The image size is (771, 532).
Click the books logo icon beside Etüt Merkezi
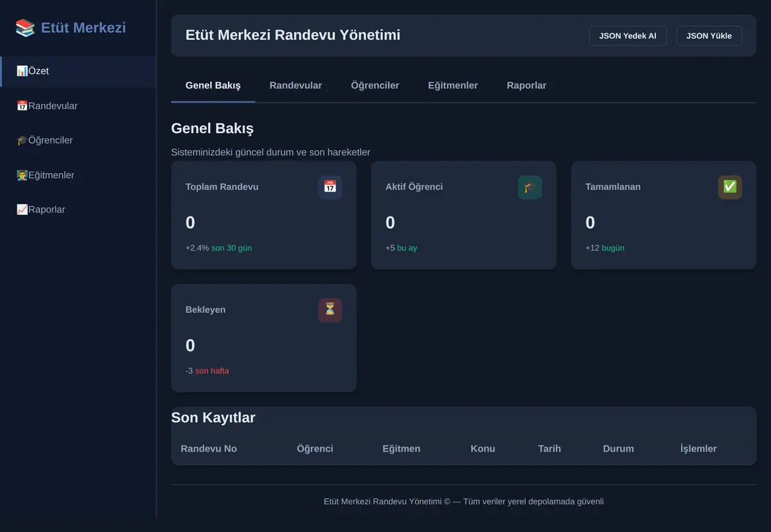25,28
